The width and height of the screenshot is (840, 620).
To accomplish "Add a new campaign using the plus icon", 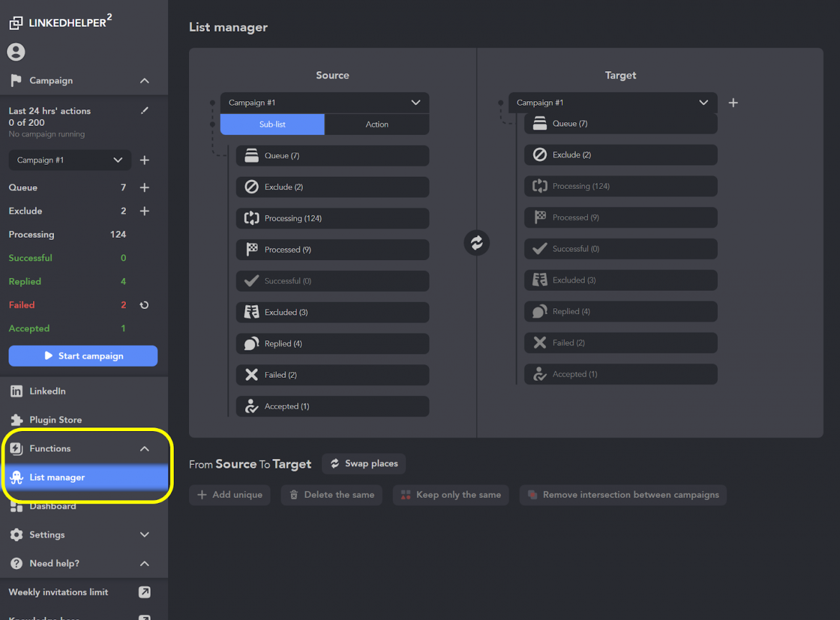I will tap(144, 160).
